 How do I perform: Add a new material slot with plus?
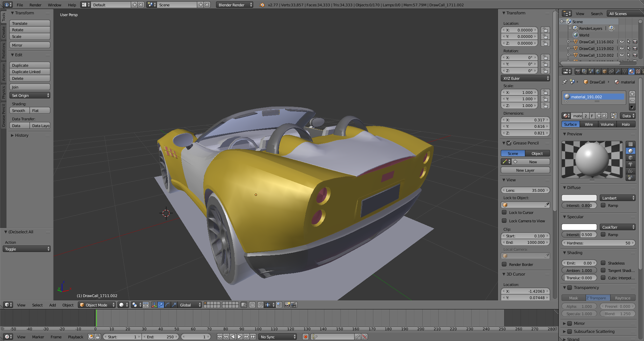tap(632, 94)
